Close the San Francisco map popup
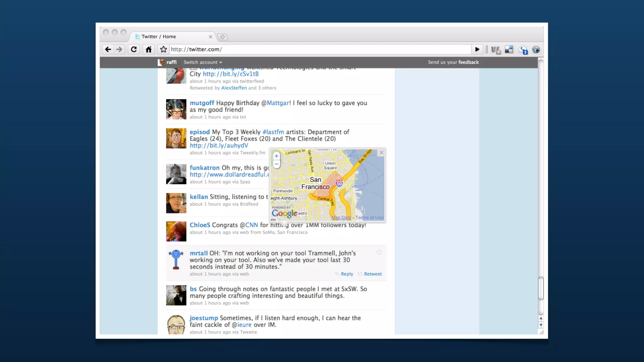The image size is (644, 362). pos(381,153)
